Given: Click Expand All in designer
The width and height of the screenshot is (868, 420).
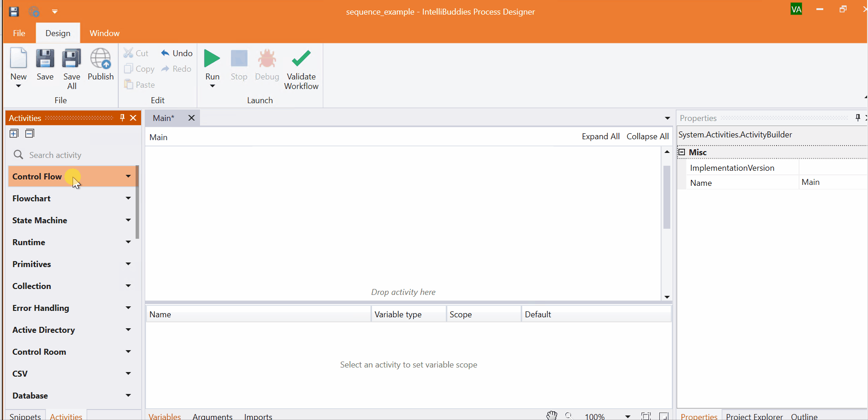Looking at the screenshot, I should tap(600, 136).
